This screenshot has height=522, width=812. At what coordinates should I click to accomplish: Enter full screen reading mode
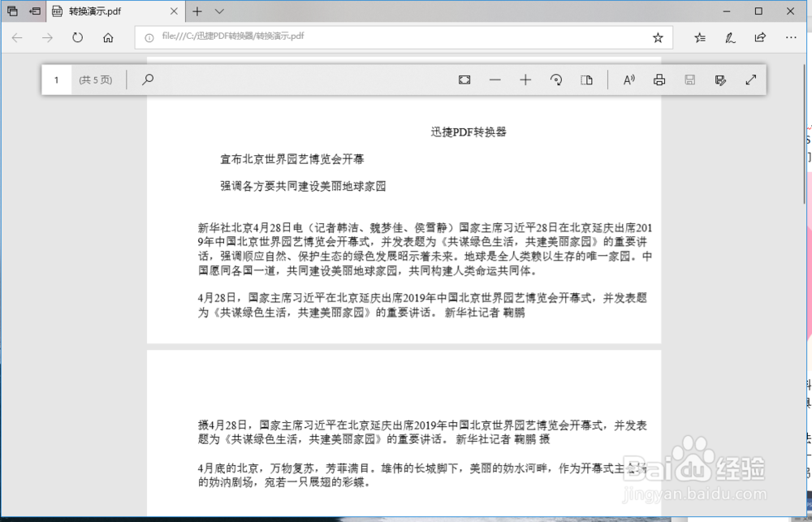(750, 80)
